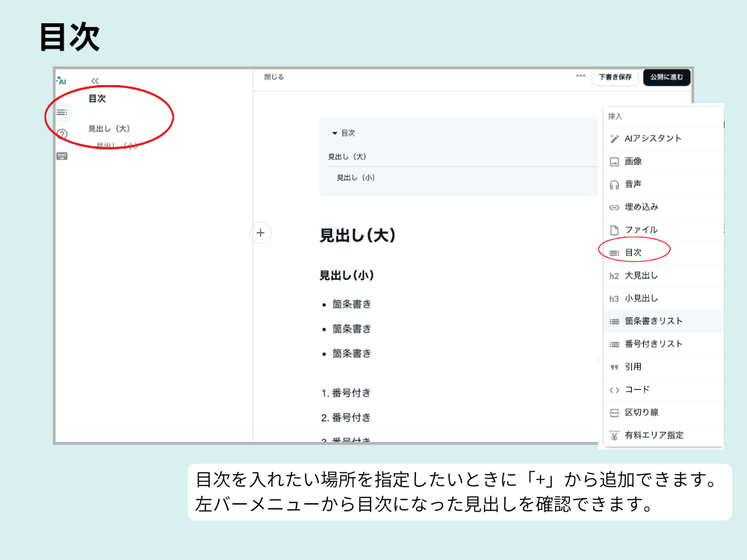Choose 番号付きリスト from the insert menu
The width and height of the screenshot is (747, 560).
click(657, 343)
